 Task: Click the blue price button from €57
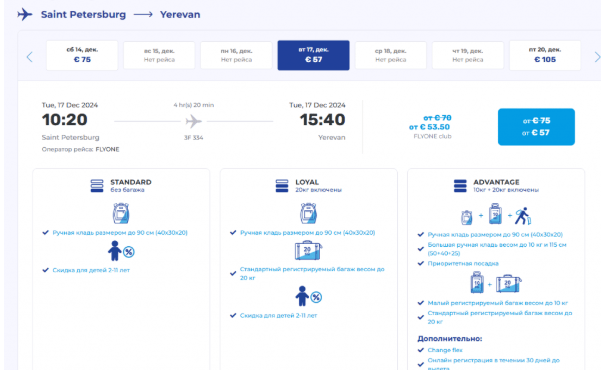(536, 127)
